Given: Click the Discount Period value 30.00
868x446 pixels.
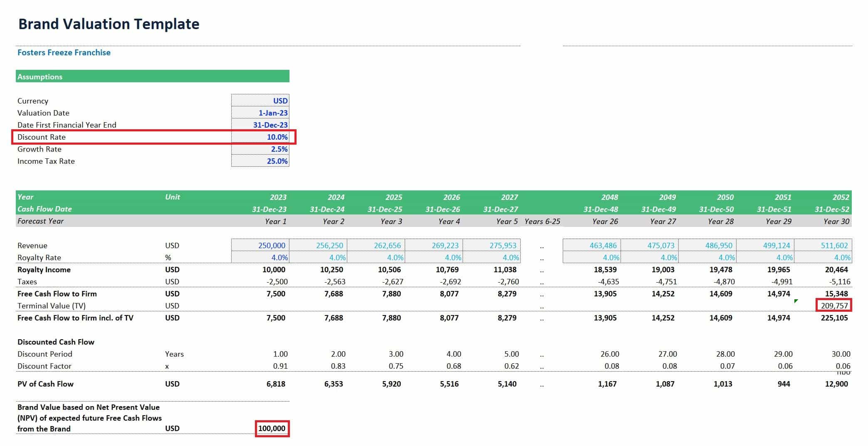Looking at the screenshot, I should tap(841, 354).
